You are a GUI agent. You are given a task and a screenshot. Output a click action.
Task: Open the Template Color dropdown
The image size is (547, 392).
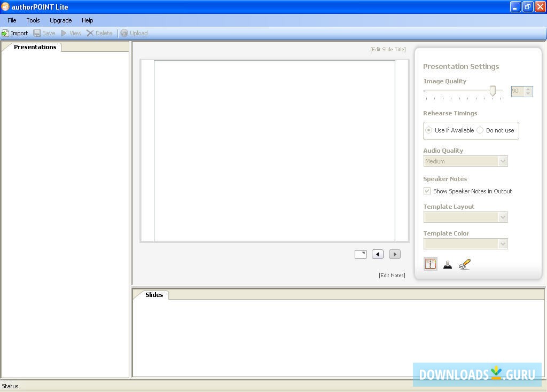tap(502, 244)
